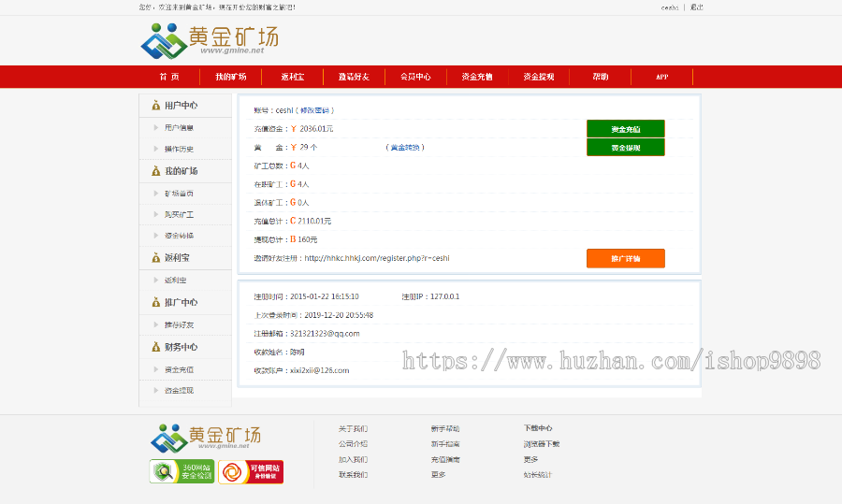
Task: Click the arrow bullet next to 资金转换
Action: tap(155, 235)
